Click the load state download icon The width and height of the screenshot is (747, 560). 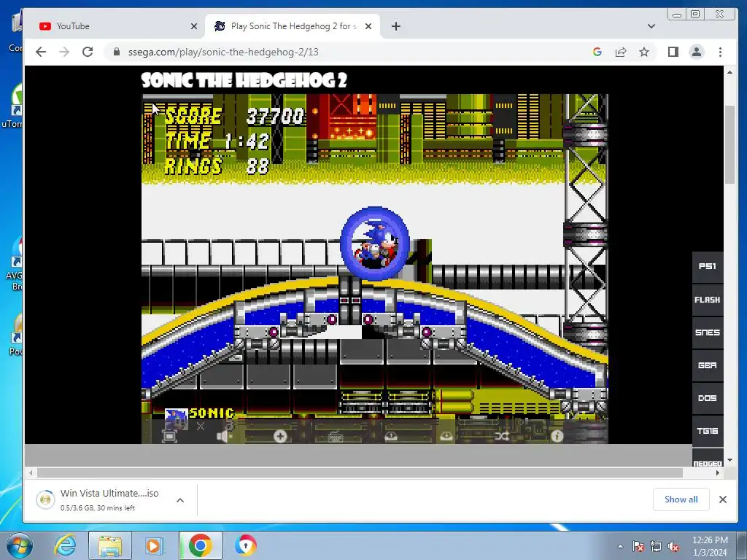(446, 436)
